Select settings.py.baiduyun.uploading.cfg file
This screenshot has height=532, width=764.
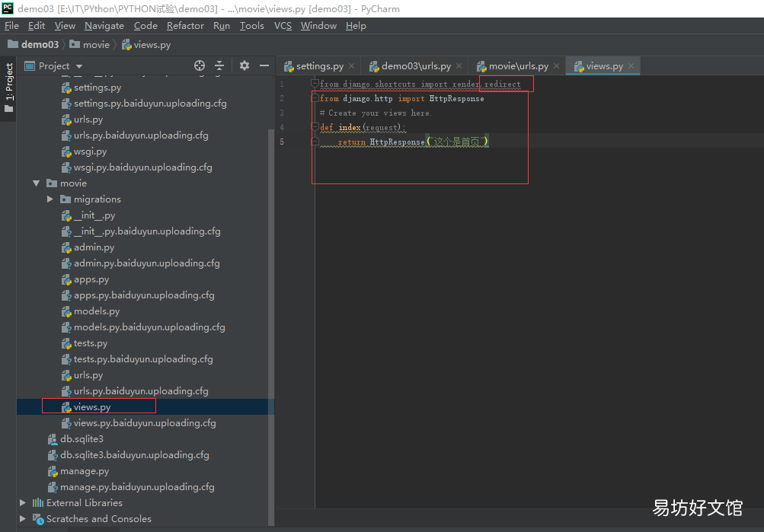pyautogui.click(x=144, y=104)
